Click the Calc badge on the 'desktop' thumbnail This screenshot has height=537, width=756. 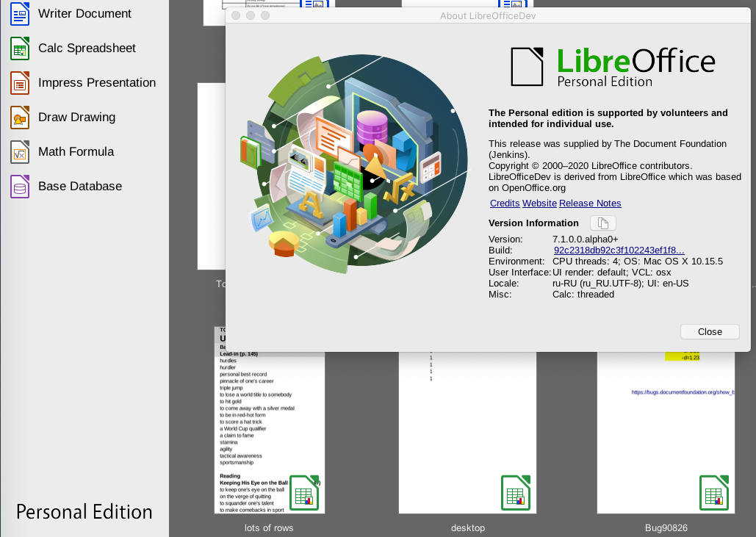(516, 493)
